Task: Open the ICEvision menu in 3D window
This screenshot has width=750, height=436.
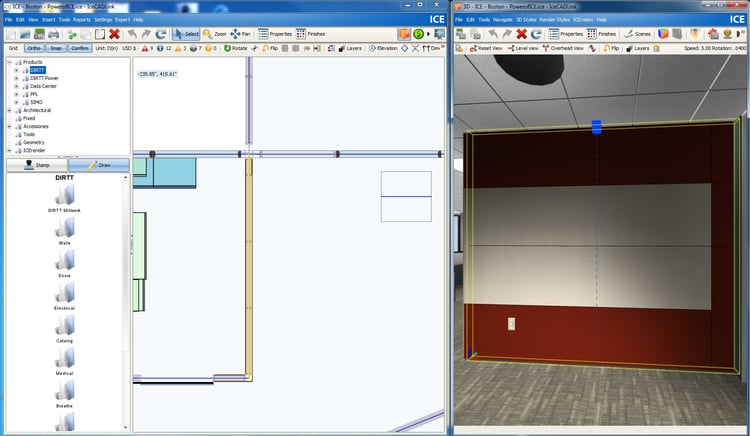Action: point(583,20)
